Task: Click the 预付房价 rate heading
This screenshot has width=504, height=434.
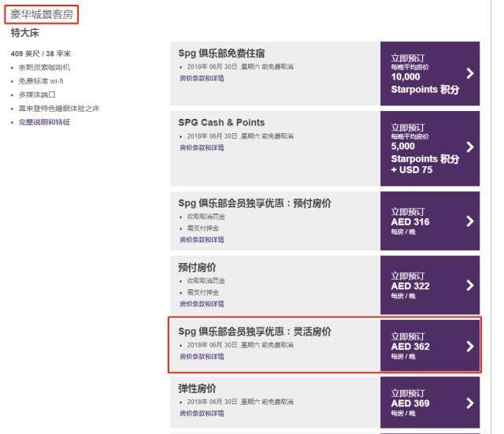Action: click(x=197, y=268)
